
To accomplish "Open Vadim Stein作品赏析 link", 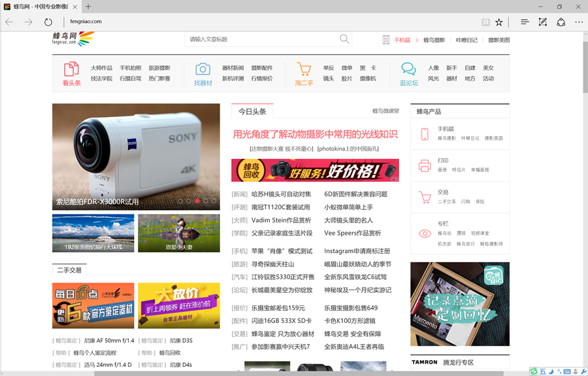I will pos(281,220).
